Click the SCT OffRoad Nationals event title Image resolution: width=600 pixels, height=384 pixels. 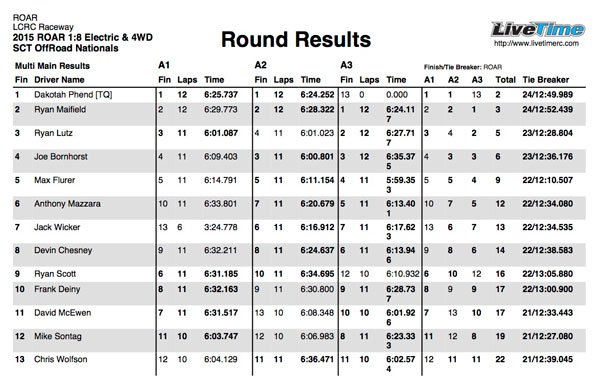65,48
